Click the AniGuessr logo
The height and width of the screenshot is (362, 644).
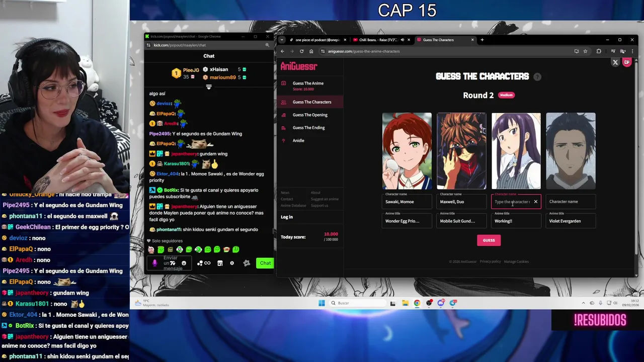299,66
